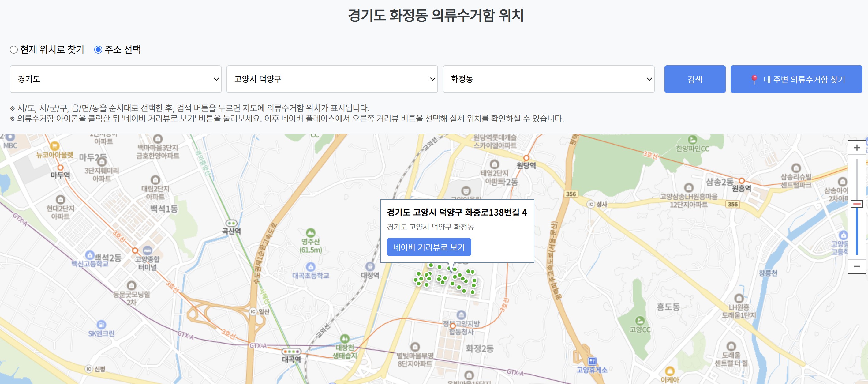
Task: Open the 화정동 neighborhood dropdown
Action: point(548,79)
